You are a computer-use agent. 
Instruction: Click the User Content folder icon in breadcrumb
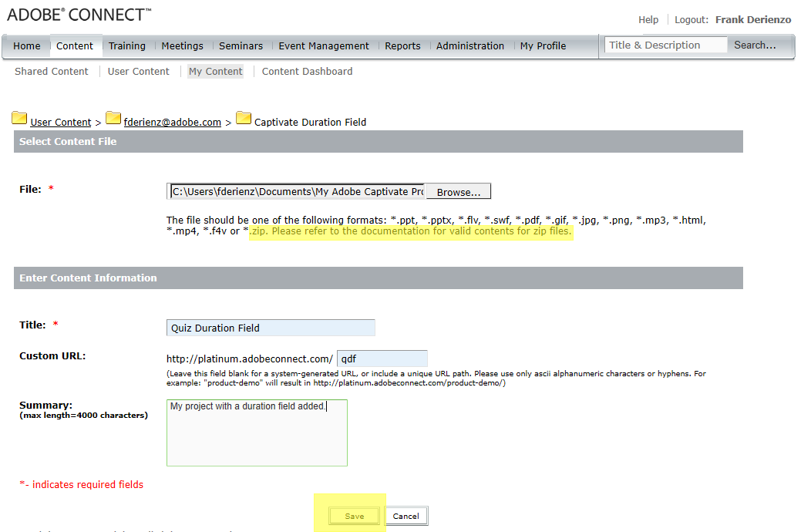[19, 118]
